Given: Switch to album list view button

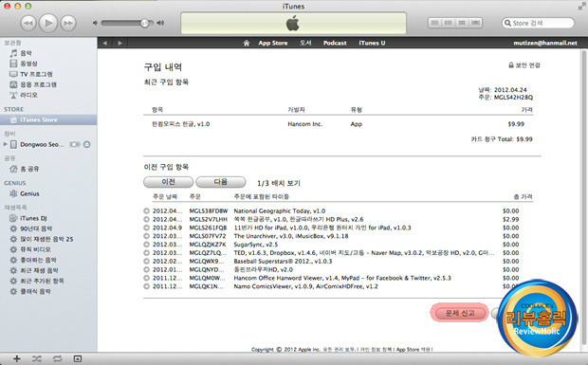Looking at the screenshot, I should pos(449,23).
